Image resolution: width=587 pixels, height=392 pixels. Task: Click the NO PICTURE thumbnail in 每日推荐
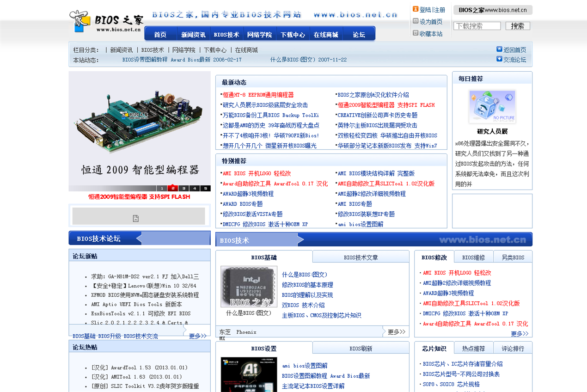[x=492, y=107]
